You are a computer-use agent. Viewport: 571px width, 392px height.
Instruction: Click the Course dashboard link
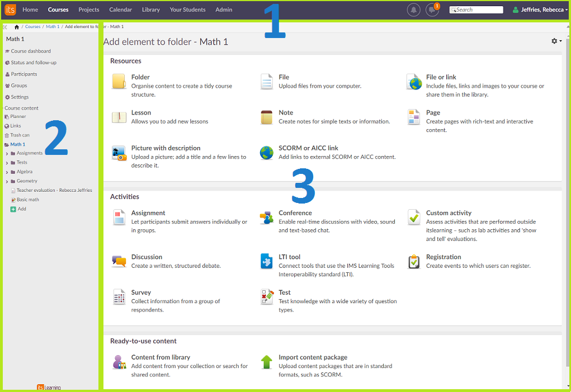coord(28,51)
